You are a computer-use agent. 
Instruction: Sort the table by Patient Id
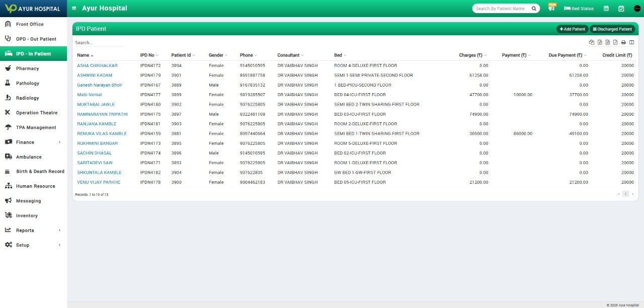click(181, 55)
